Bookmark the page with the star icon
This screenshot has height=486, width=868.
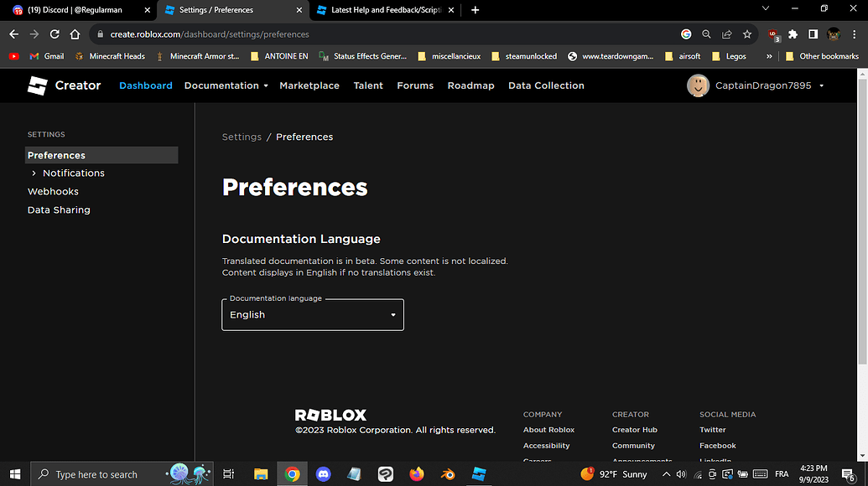pyautogui.click(x=747, y=36)
